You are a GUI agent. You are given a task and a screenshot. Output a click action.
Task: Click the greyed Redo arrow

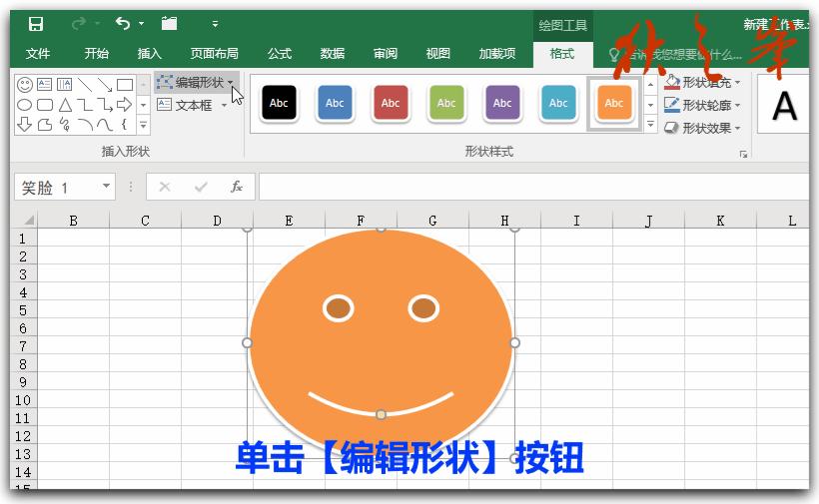[79, 24]
